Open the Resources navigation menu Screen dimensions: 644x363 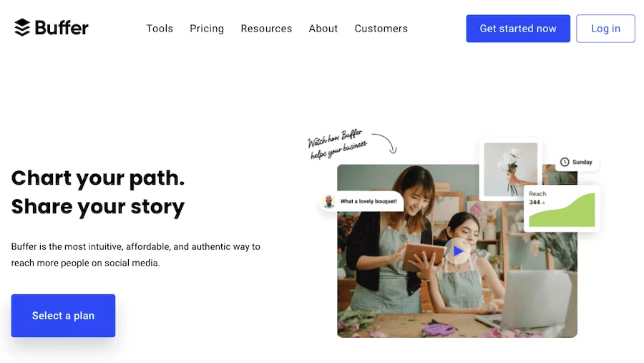tap(266, 29)
